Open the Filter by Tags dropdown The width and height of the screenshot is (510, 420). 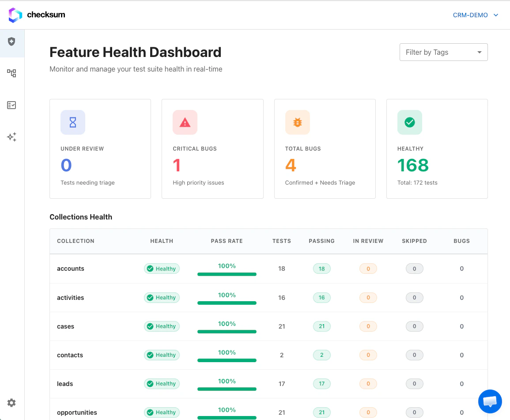pyautogui.click(x=443, y=52)
